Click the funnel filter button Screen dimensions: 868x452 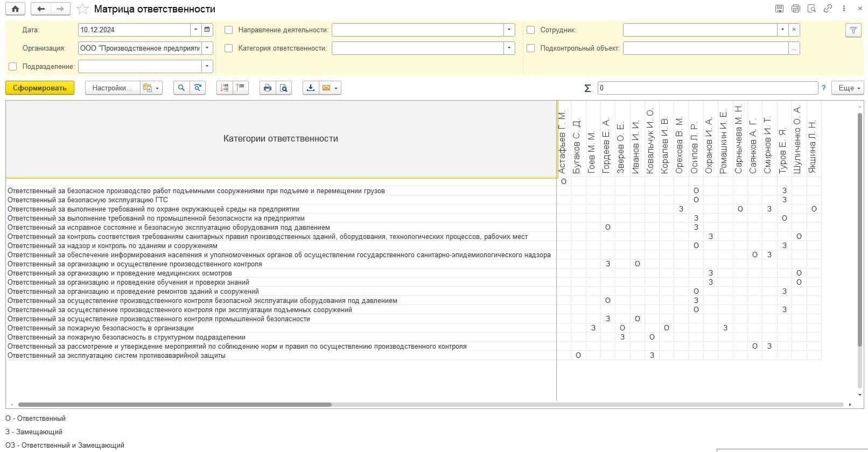tap(853, 30)
